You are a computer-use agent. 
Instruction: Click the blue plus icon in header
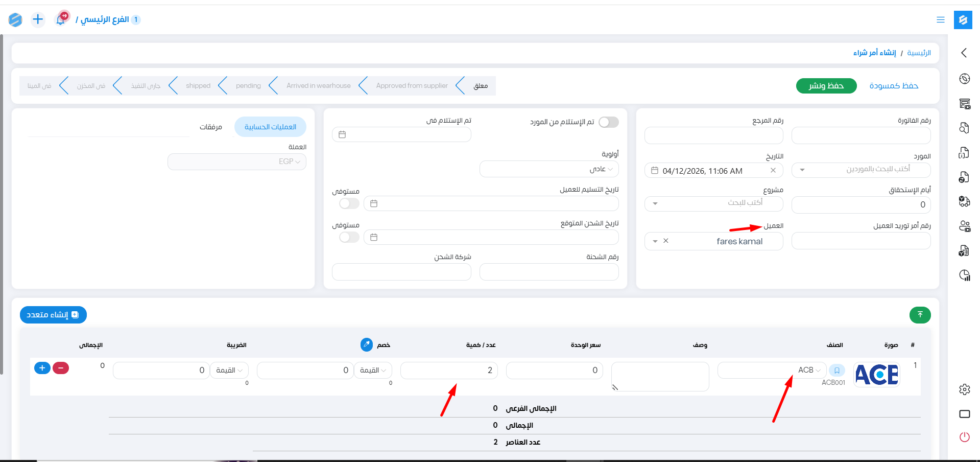point(38,19)
